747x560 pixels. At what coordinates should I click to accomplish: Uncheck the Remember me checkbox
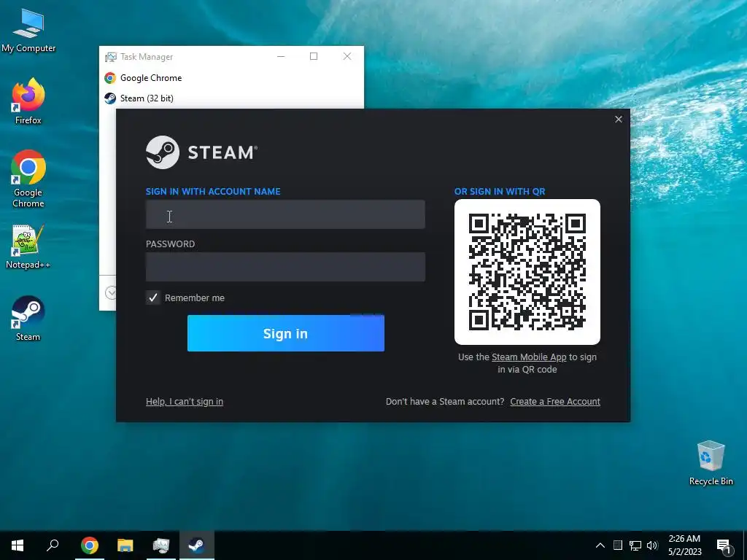153,297
